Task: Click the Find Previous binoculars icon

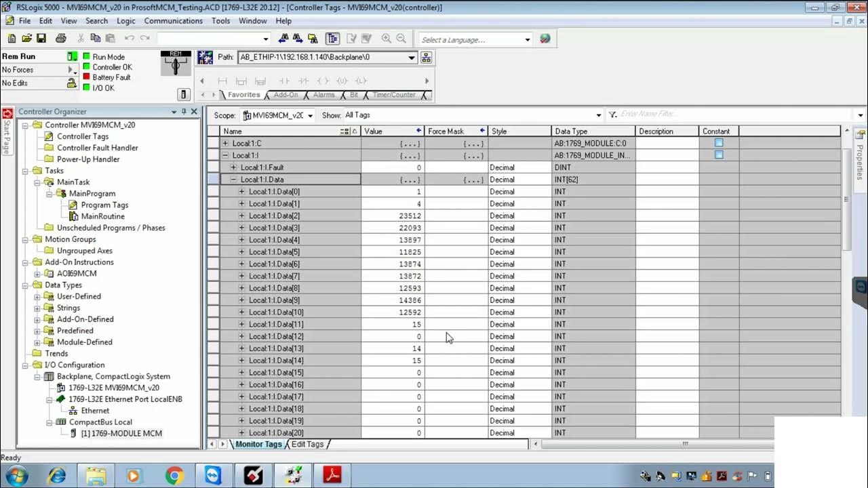Action: 283,39
